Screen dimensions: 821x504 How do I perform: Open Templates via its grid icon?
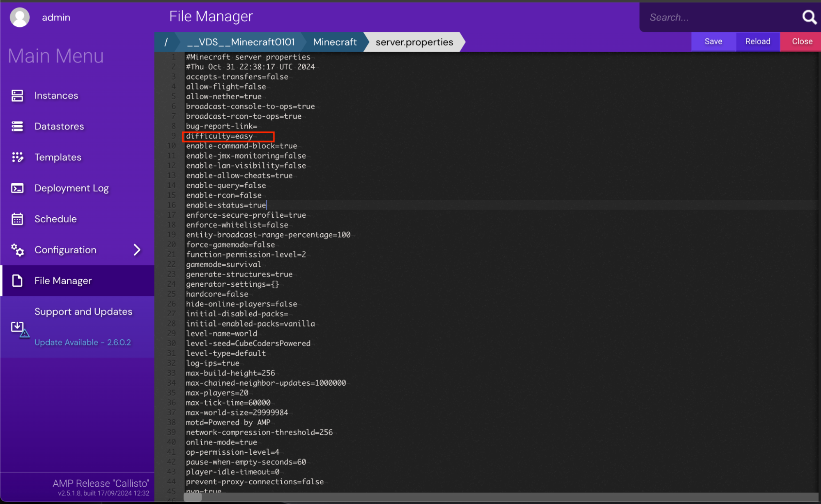coord(17,157)
